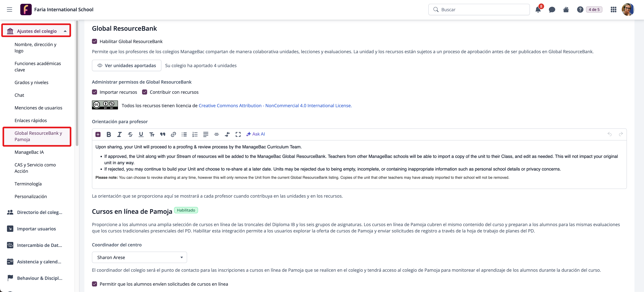This screenshot has width=644, height=292.
Task: Expand editor to fullscreen mode
Action: [238, 134]
